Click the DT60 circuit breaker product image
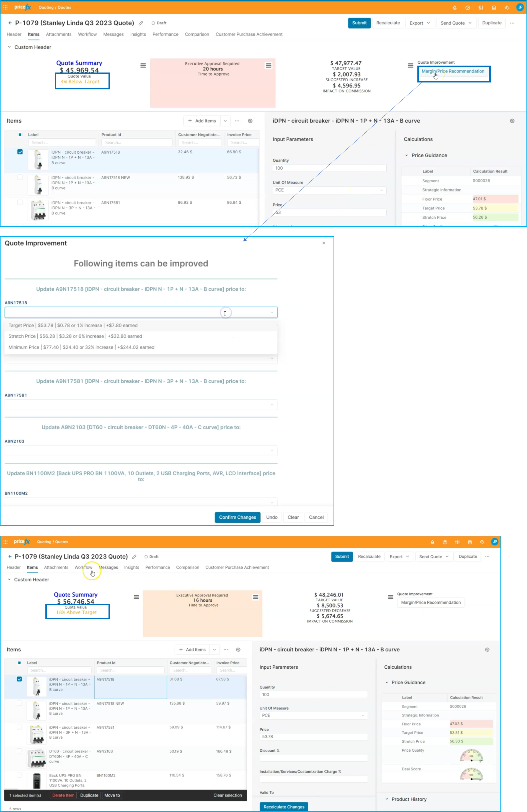The height and width of the screenshot is (812, 527). pyautogui.click(x=37, y=758)
